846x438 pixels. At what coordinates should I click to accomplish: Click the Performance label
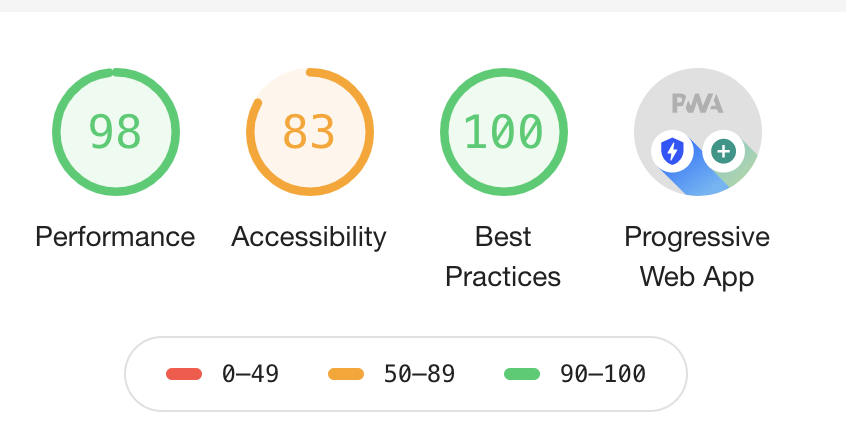tap(115, 236)
